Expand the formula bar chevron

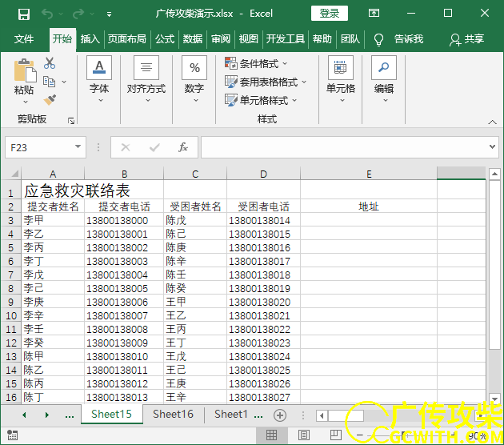[x=493, y=147]
